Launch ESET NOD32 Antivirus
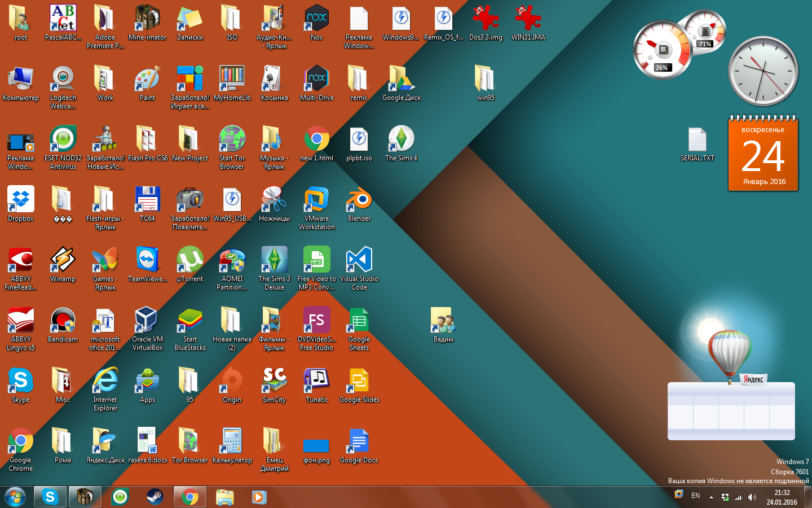 pos(63,147)
